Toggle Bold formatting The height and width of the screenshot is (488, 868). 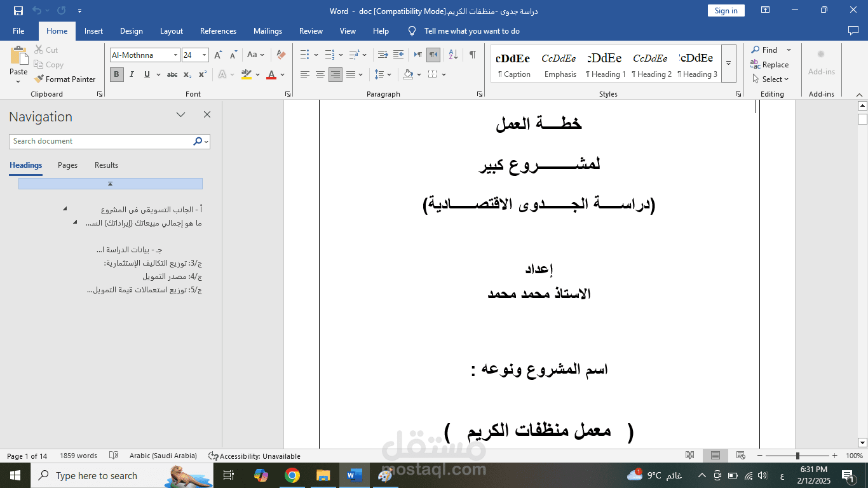click(116, 74)
